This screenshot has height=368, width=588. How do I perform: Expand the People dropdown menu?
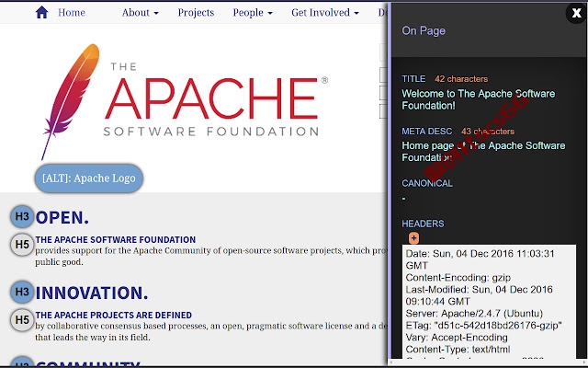(253, 12)
